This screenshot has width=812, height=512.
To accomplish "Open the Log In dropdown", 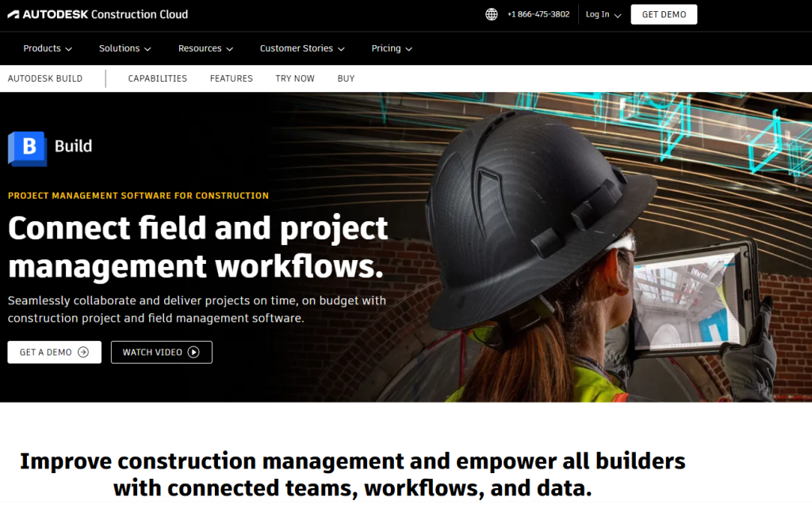I will point(603,14).
